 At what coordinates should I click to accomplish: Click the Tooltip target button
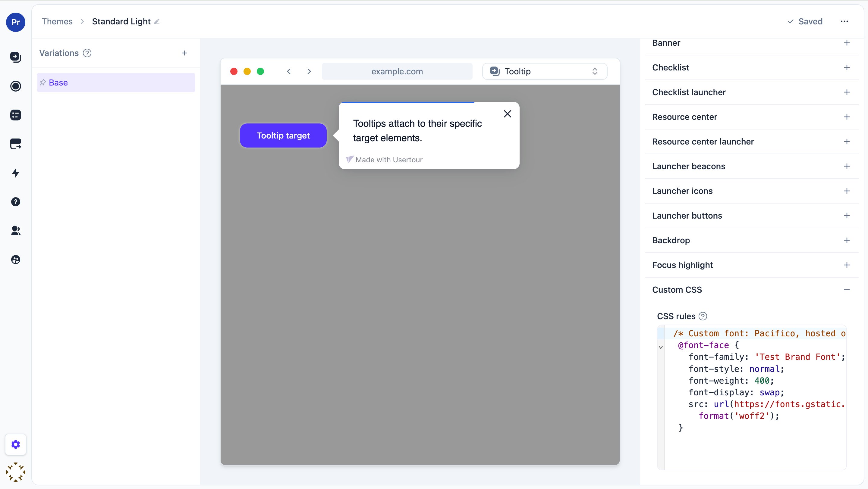click(283, 135)
